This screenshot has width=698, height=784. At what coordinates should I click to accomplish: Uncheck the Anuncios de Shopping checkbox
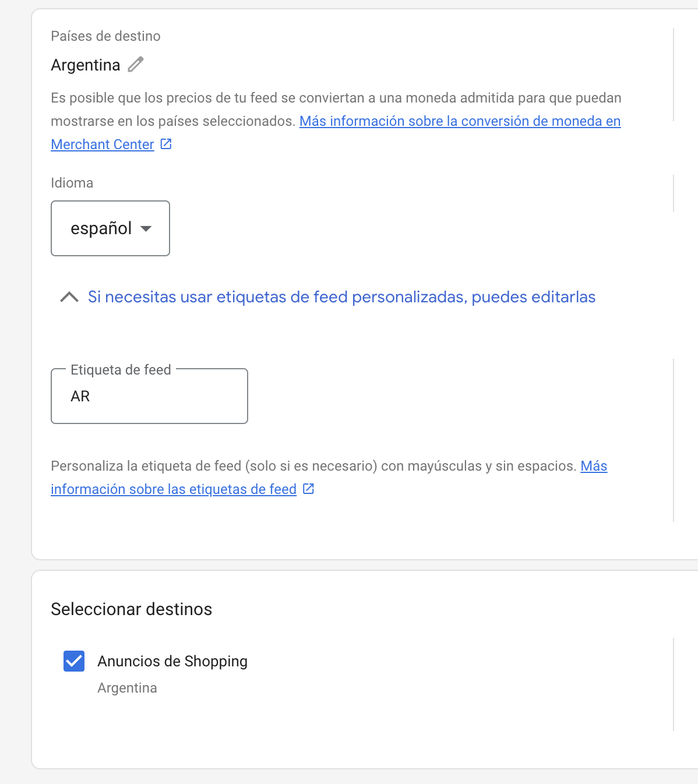coord(74,661)
